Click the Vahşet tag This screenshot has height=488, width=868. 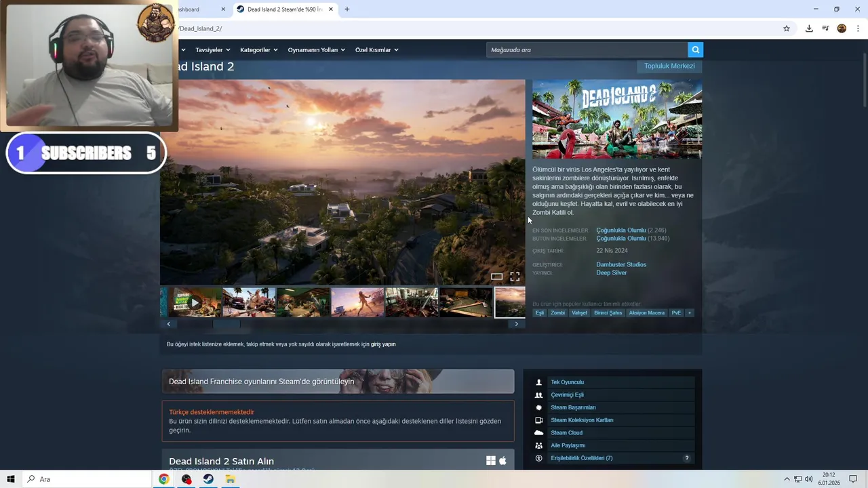pyautogui.click(x=579, y=313)
